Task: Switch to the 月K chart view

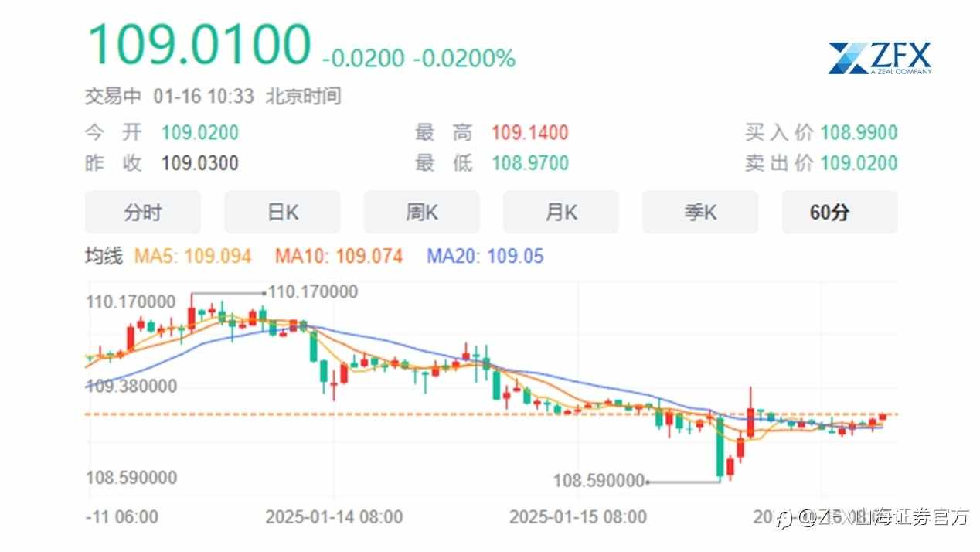Action: pyautogui.click(x=561, y=213)
